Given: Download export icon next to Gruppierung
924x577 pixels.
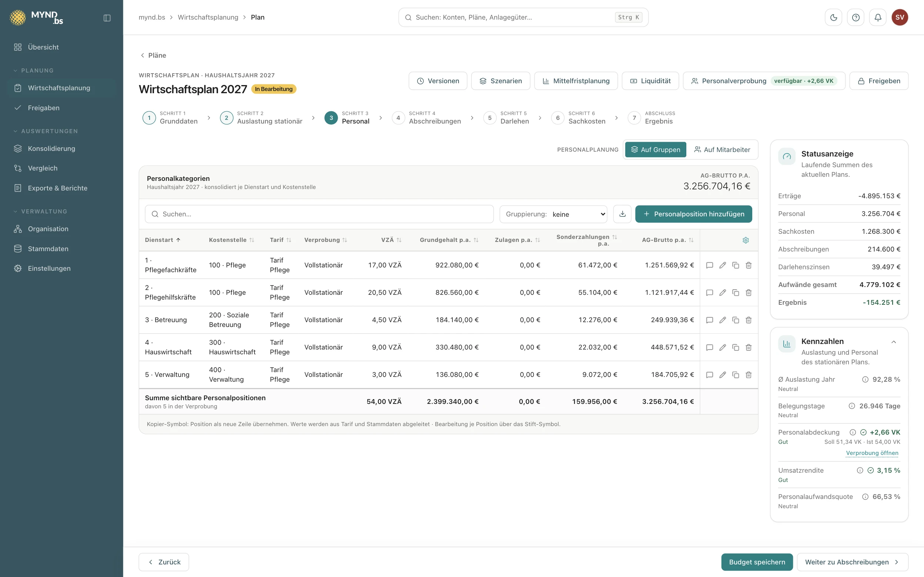Looking at the screenshot, I should click(x=622, y=214).
